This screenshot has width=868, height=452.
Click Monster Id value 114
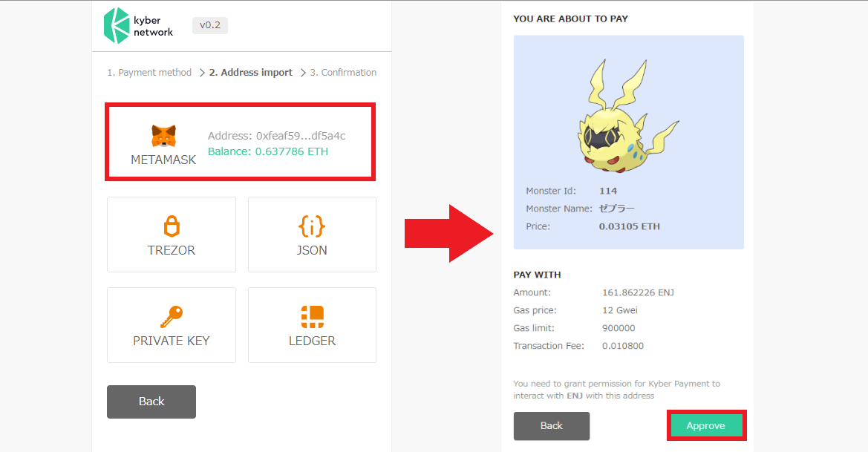[608, 191]
